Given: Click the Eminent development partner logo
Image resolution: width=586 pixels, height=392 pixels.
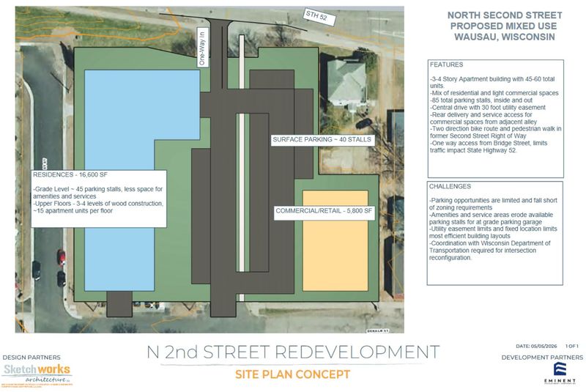Looking at the screenshot, I should click(x=560, y=373).
